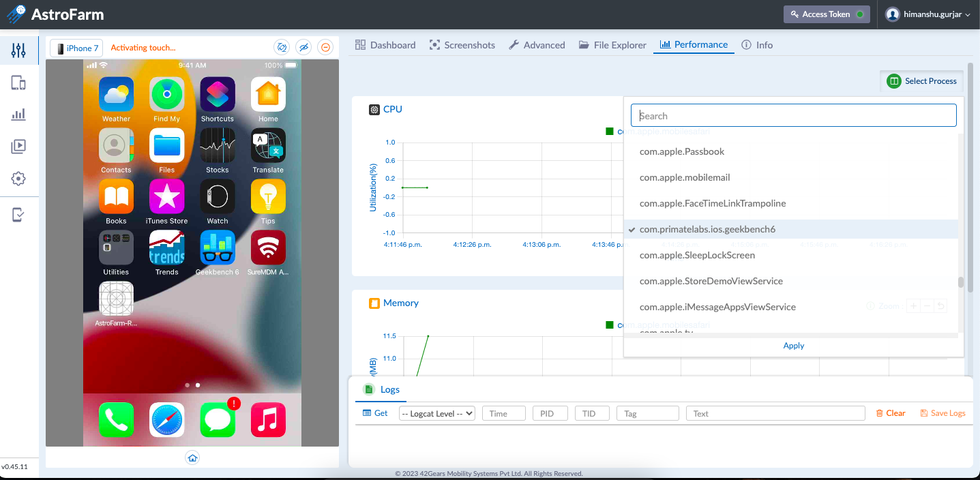The height and width of the screenshot is (480, 980).
Task: Click the process list scrollbar thumb
Action: [961, 282]
